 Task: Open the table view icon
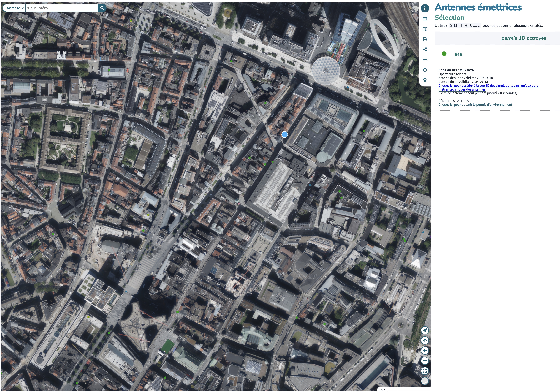pos(425,19)
